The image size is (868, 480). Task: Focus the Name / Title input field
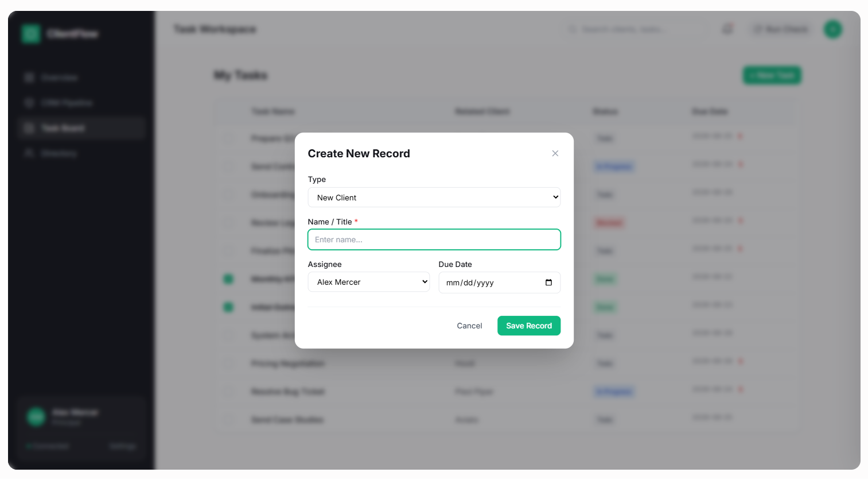point(434,239)
